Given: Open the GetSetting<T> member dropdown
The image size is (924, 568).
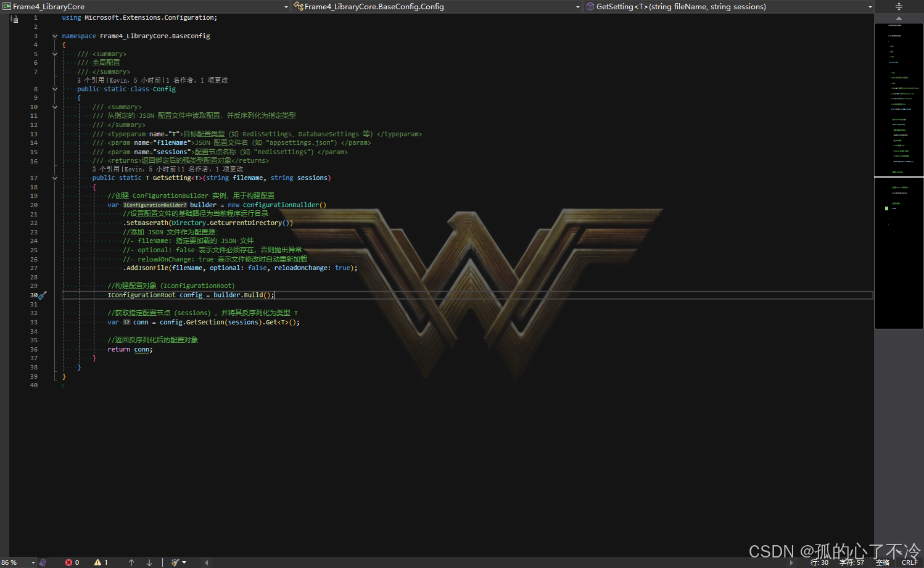Looking at the screenshot, I should [870, 7].
